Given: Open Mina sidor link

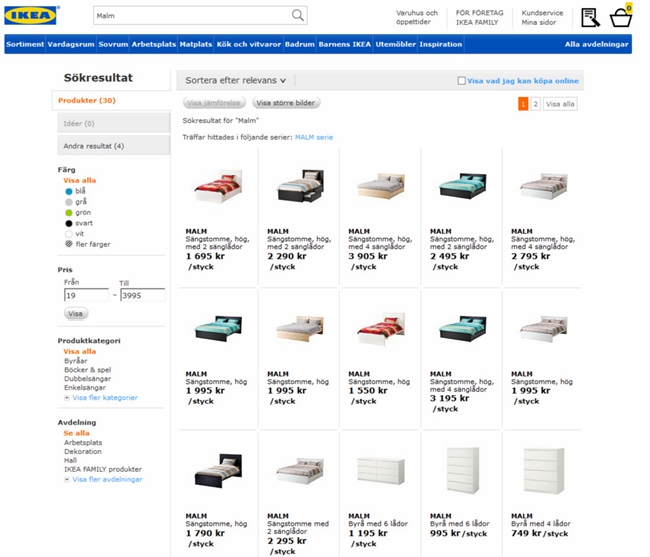Looking at the screenshot, I should pyautogui.click(x=538, y=22).
